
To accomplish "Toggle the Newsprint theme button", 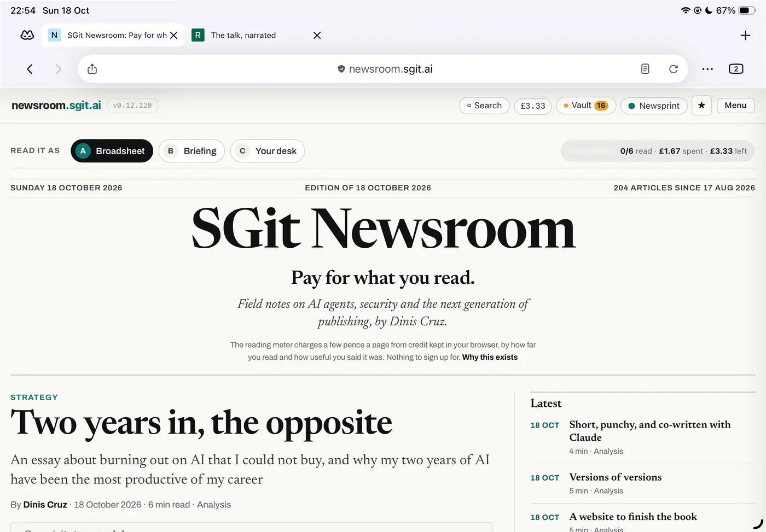I will point(654,106).
